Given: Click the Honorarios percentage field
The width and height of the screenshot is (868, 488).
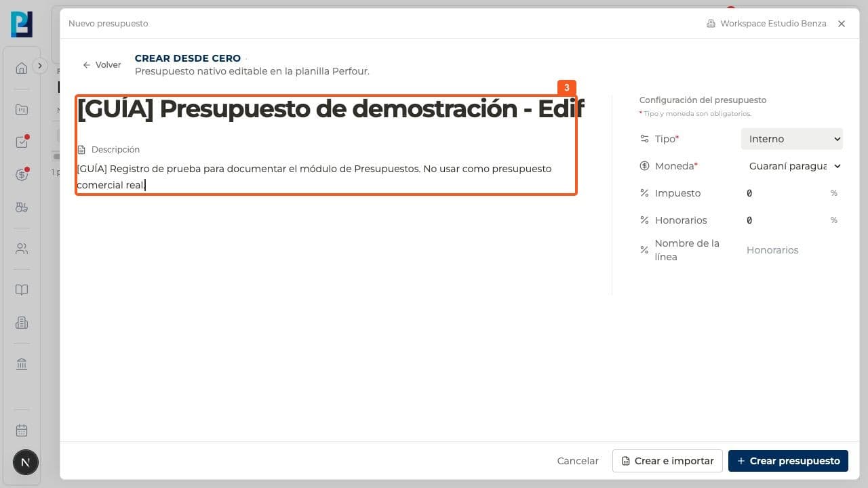Looking at the screenshot, I should [x=785, y=220].
